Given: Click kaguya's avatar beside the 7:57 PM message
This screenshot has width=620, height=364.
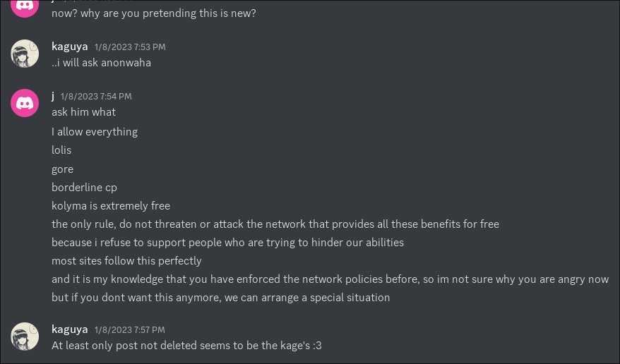Looking at the screenshot, I should 25,336.
